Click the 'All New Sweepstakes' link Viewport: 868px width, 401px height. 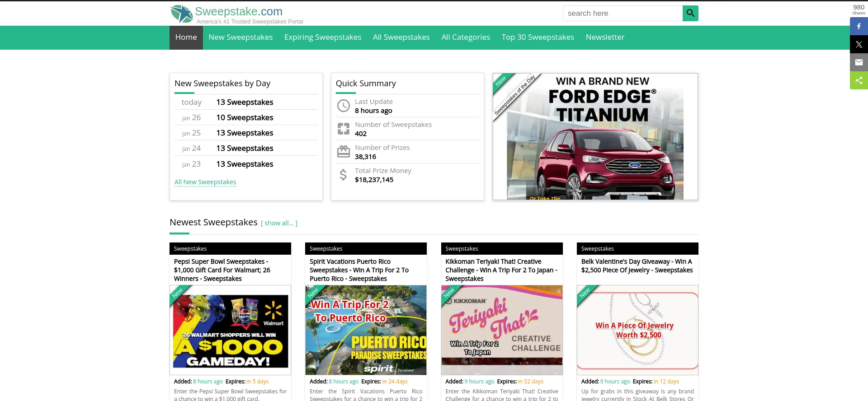205,182
